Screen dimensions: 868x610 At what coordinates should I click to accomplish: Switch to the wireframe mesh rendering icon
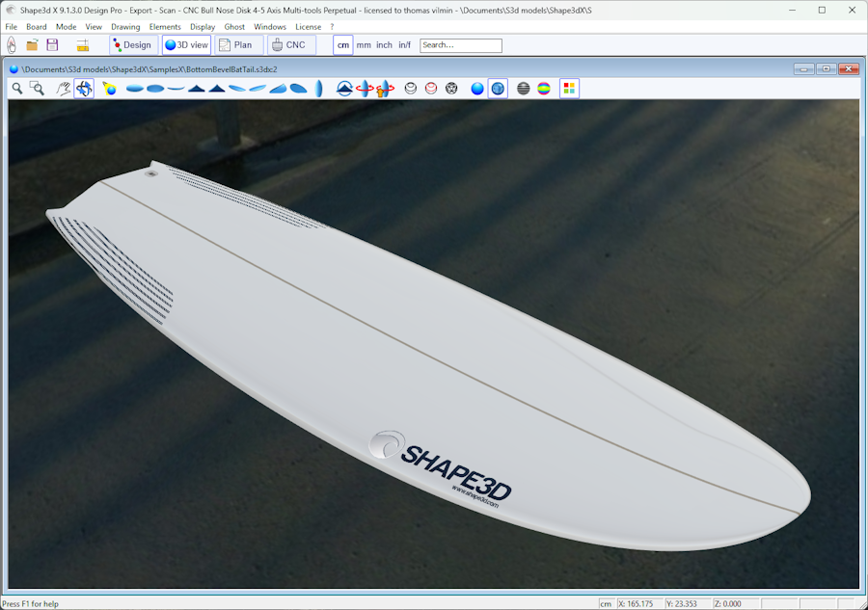click(x=451, y=89)
